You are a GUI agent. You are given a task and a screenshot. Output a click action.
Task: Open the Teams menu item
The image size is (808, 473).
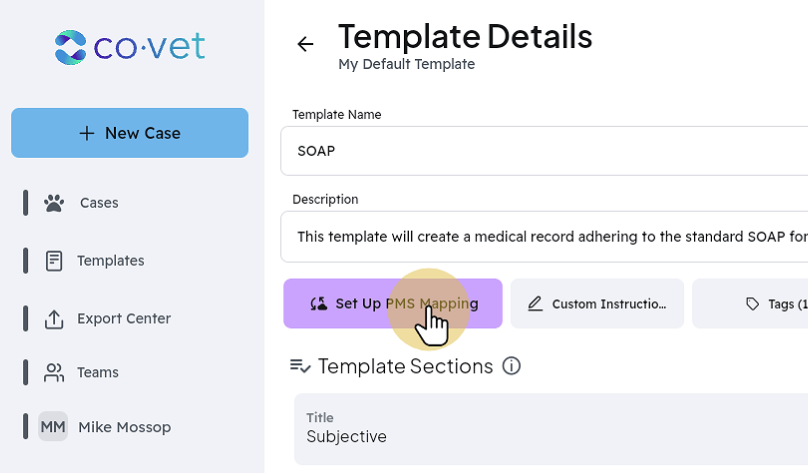98,373
